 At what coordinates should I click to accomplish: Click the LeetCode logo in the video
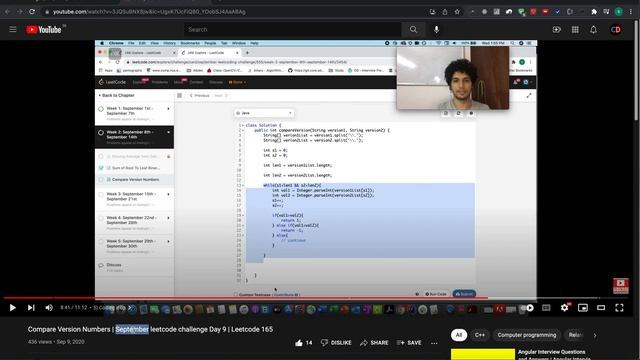[113, 82]
